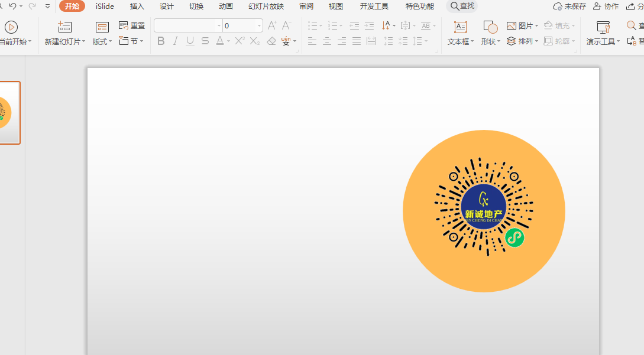Click the undo arrow icon

[13, 6]
